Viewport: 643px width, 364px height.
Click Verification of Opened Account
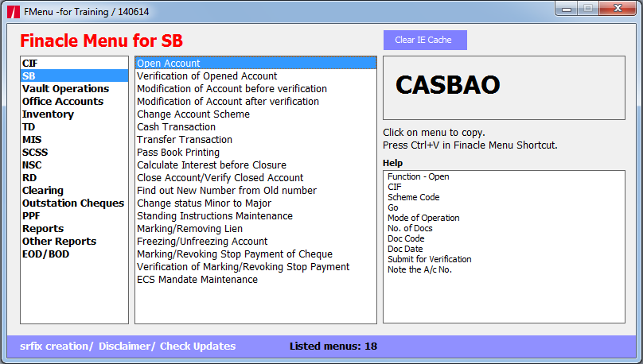click(x=256, y=76)
